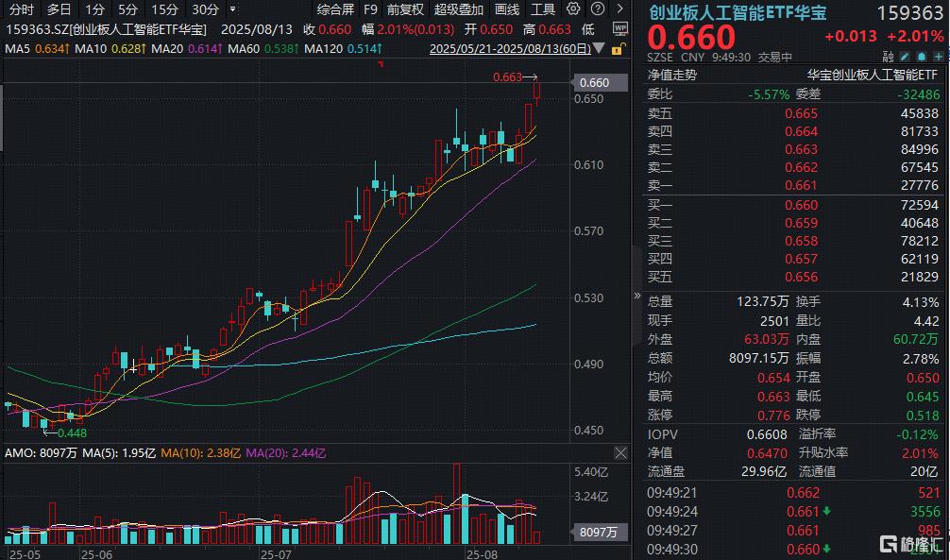Close the volume indicator sub-panel
Viewport: 950px width, 560px height.
tap(620, 452)
